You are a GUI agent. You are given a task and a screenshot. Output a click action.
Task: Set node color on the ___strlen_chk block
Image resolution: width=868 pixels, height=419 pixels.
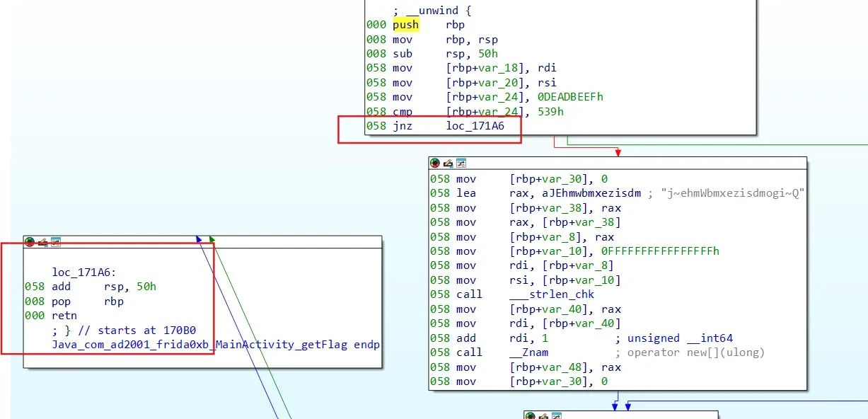[435, 163]
